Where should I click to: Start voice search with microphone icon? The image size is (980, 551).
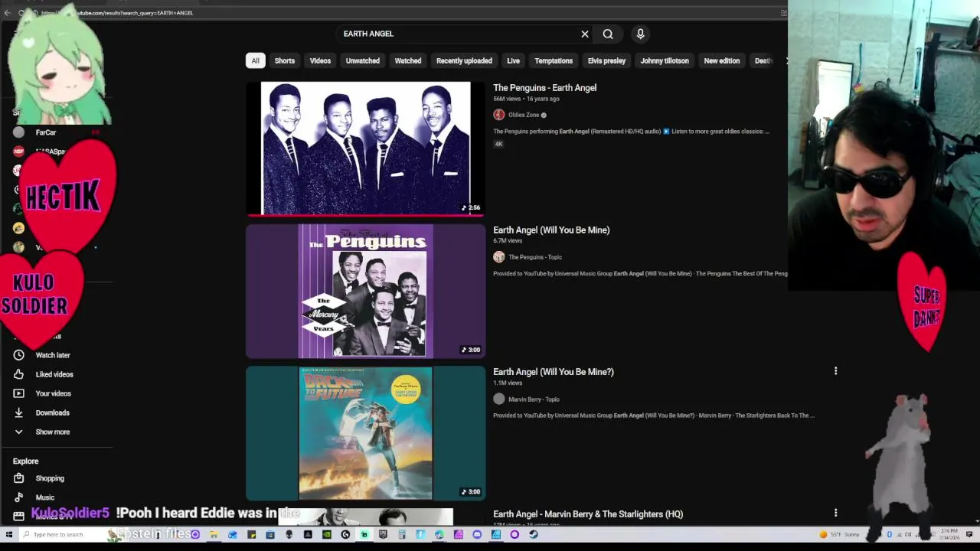(641, 34)
